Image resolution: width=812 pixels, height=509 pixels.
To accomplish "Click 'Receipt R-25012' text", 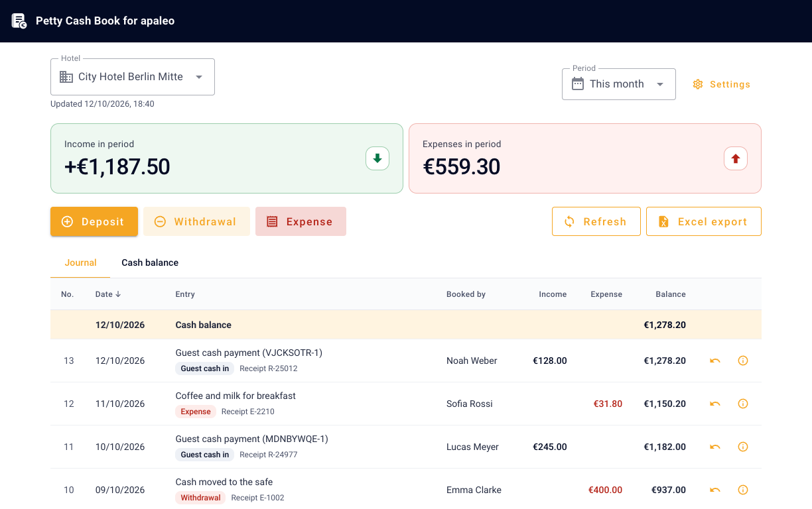I will pos(269,368).
